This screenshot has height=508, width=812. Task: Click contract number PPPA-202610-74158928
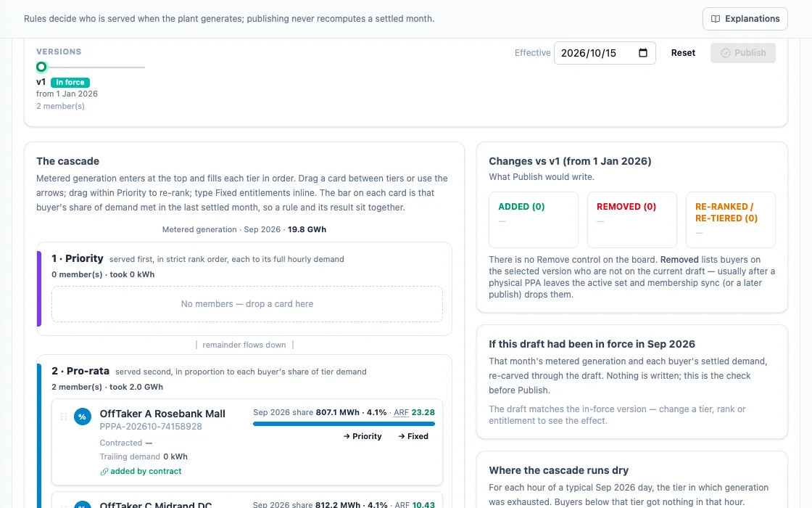(151, 427)
